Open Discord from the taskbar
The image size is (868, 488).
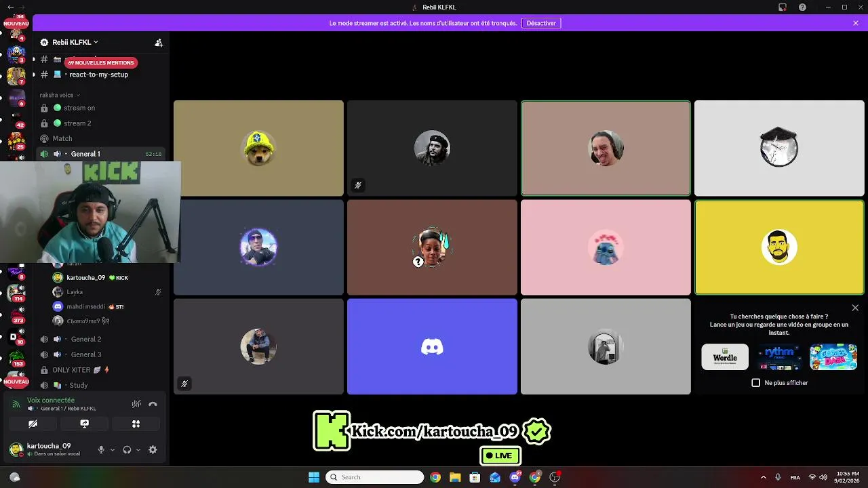click(515, 477)
